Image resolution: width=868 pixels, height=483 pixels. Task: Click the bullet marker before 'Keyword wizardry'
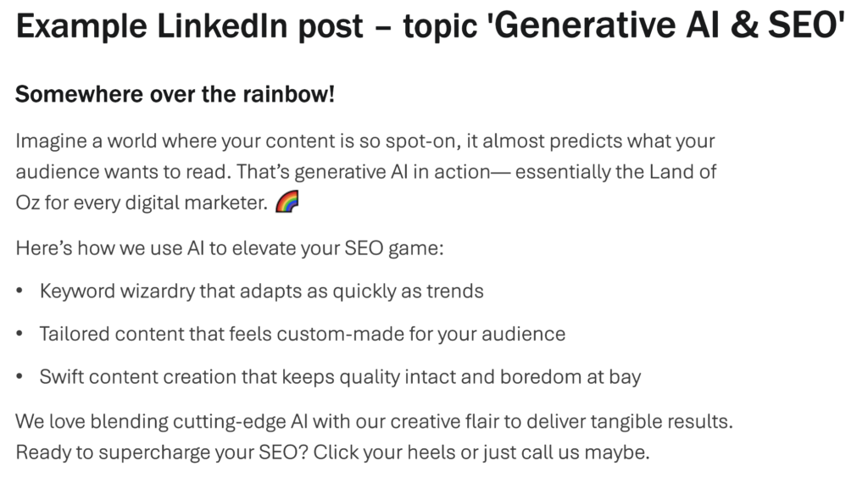pos(19,291)
